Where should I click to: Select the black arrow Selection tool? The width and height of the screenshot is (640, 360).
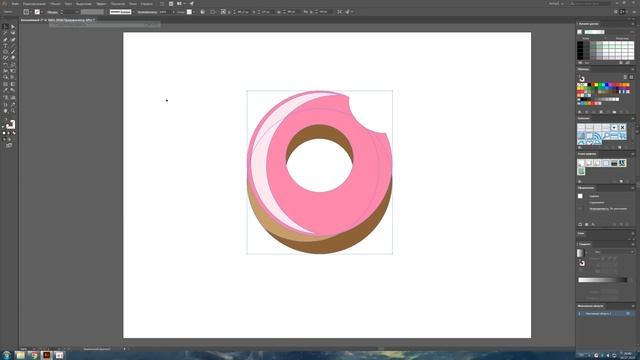coord(5,27)
